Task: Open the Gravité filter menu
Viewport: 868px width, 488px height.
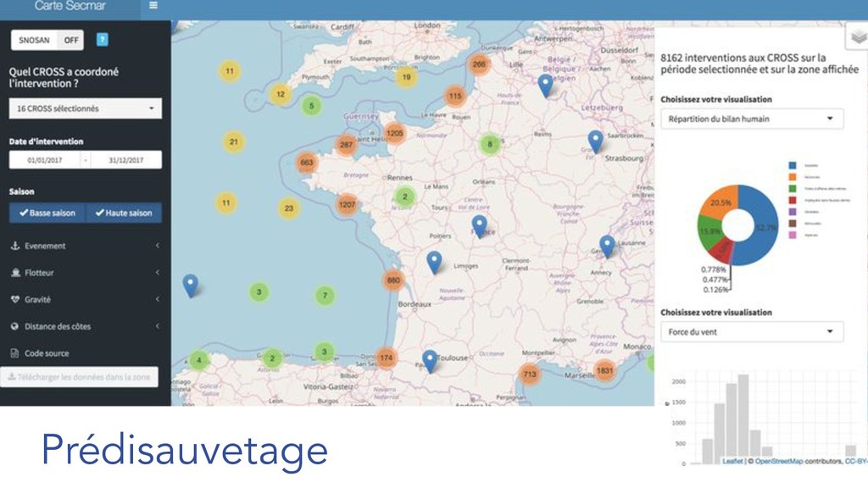Action: (86, 299)
